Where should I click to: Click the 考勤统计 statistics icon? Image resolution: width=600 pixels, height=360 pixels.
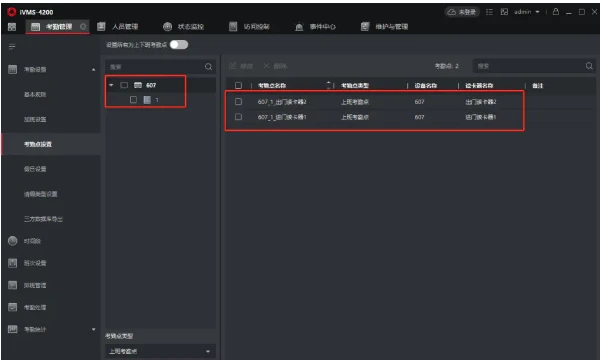(13, 329)
